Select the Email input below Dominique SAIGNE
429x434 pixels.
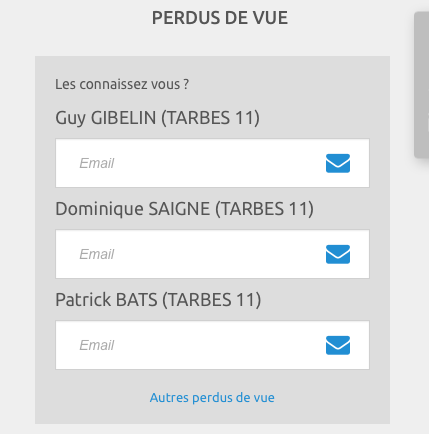click(212, 254)
